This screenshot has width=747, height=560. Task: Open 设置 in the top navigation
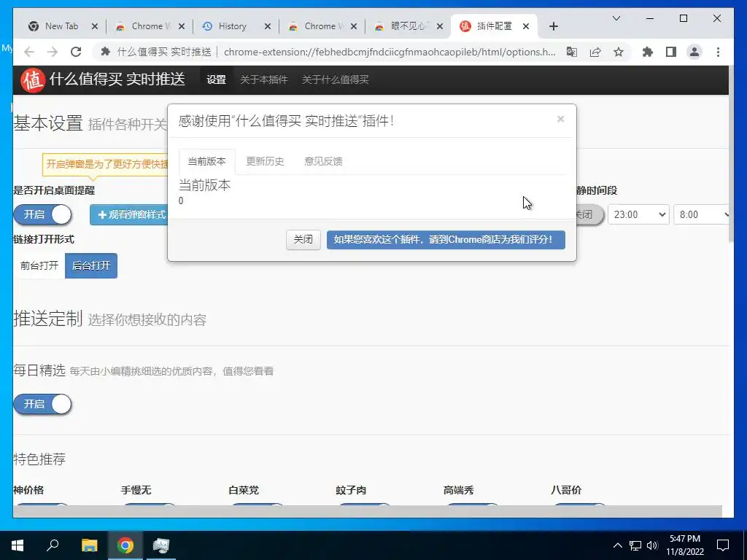coord(216,79)
